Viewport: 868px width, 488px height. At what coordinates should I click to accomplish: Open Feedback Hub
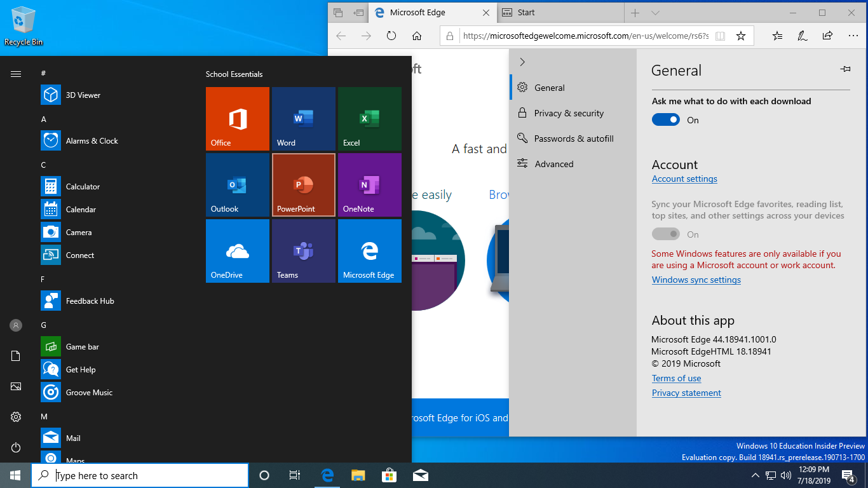[x=114, y=301]
